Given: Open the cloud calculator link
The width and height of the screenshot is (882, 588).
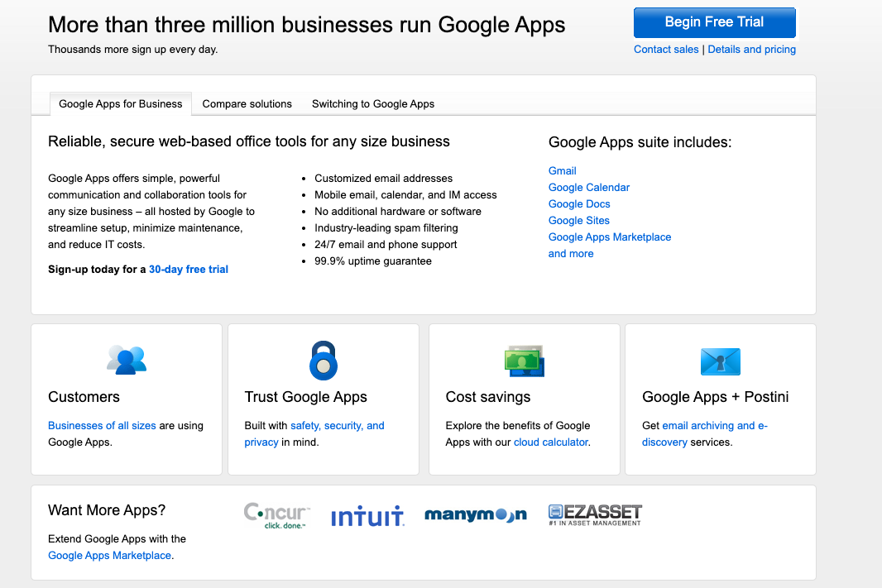Looking at the screenshot, I should (551, 442).
